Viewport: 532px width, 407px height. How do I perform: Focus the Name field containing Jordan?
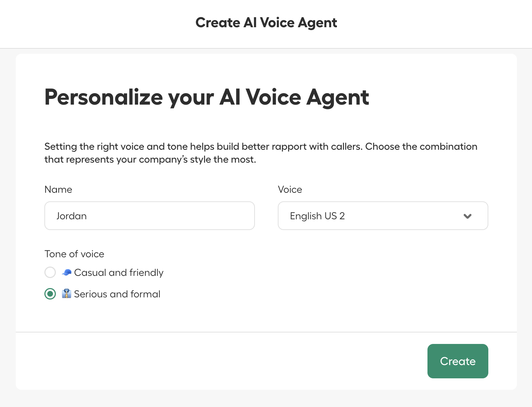click(x=149, y=216)
